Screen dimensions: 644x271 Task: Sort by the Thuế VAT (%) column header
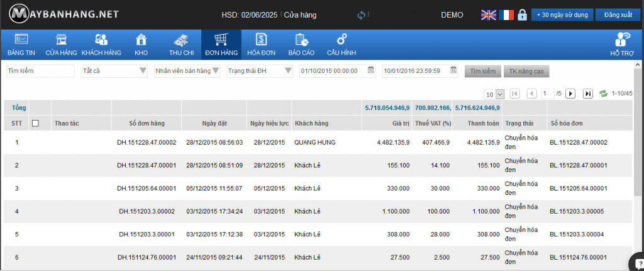click(x=433, y=123)
